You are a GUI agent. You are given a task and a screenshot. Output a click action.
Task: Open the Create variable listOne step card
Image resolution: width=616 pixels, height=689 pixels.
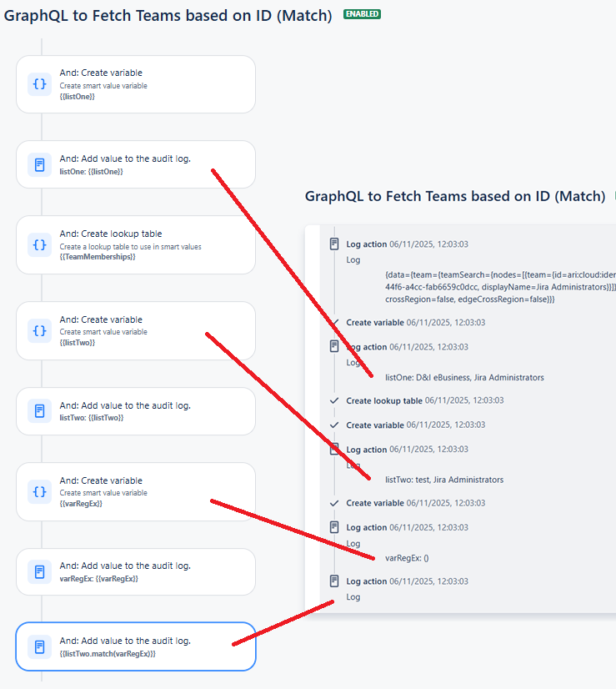coord(136,84)
